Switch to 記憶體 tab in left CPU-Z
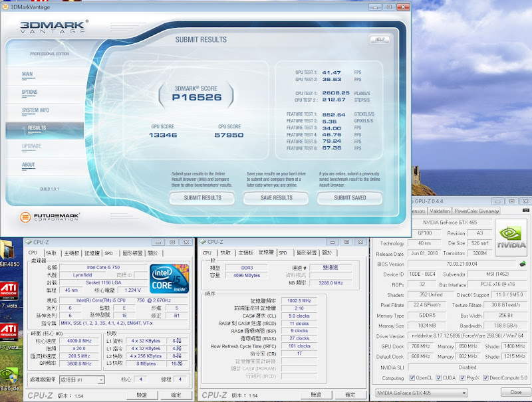532x402 pixels. [x=92, y=253]
